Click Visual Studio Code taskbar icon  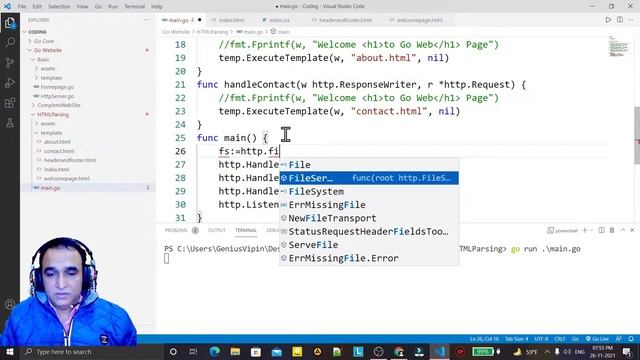[x=440, y=351]
